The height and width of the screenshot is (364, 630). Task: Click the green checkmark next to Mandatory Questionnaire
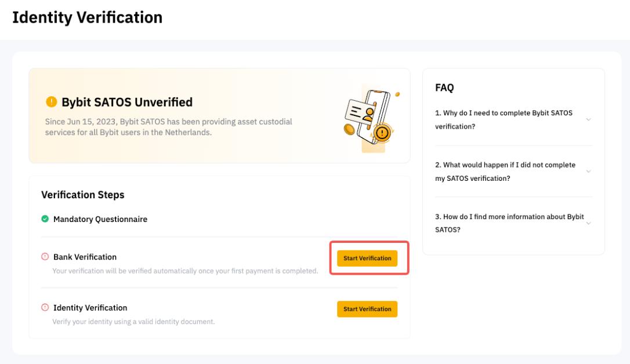point(45,219)
